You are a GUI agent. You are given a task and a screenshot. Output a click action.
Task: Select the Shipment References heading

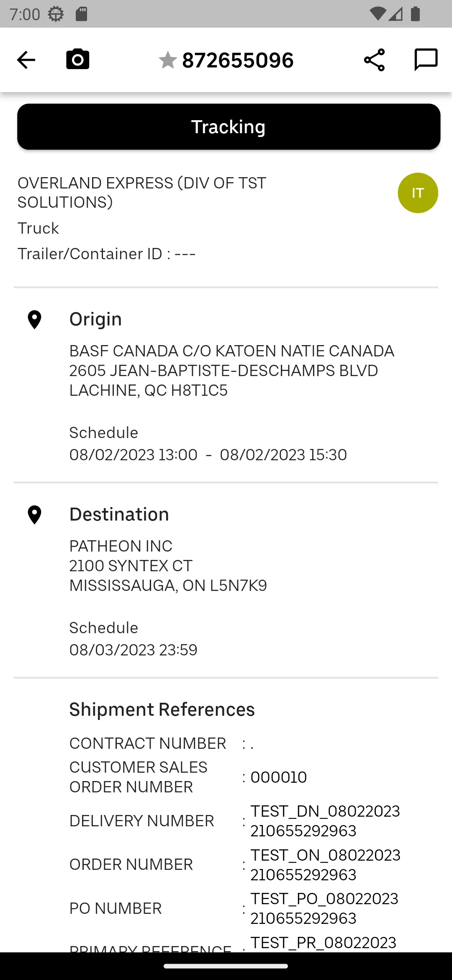click(162, 709)
